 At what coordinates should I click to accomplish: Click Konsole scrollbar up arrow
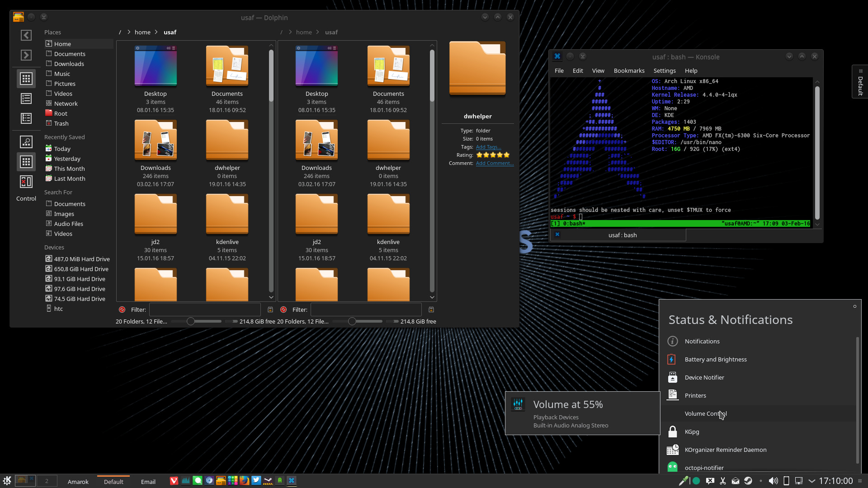point(817,82)
